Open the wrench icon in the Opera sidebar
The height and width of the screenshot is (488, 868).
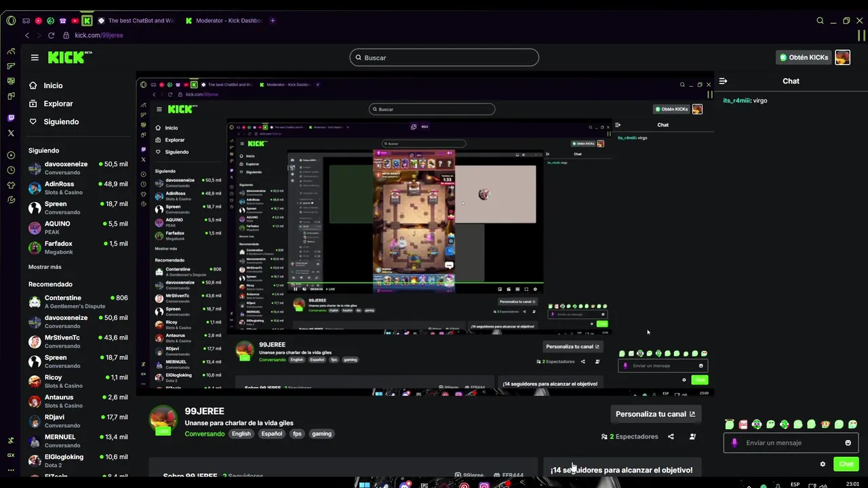[x=11, y=200]
